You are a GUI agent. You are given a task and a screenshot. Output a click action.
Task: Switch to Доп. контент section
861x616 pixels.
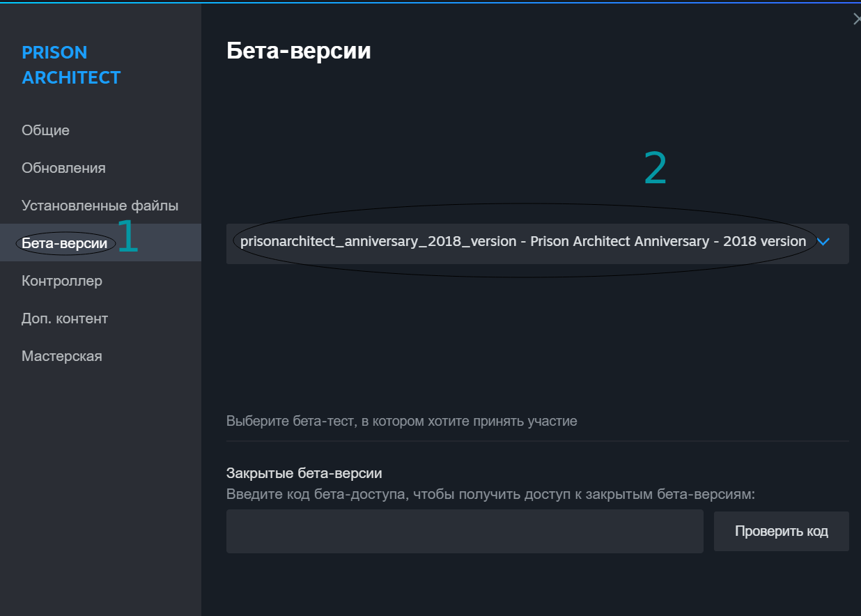(100, 318)
